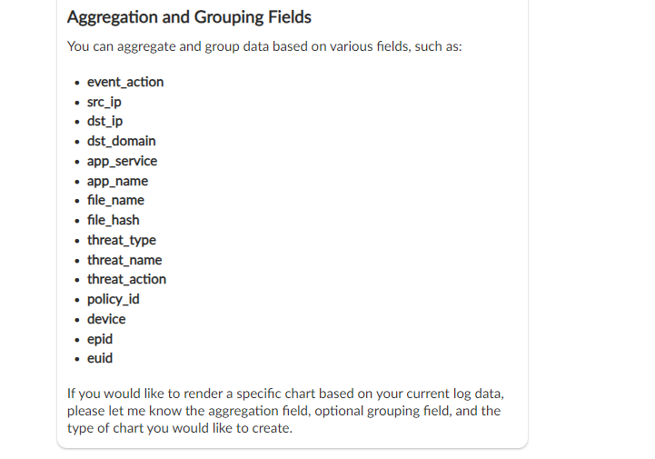Select the euid field entry

pyautogui.click(x=99, y=358)
